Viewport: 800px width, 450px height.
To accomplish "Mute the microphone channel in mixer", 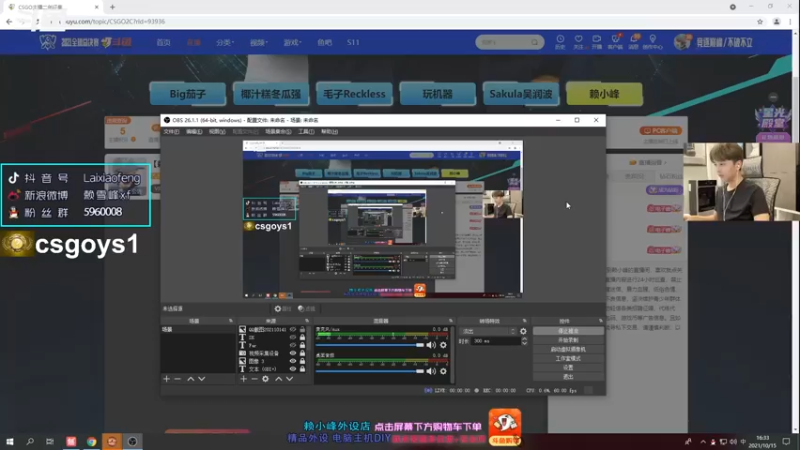I will click(431, 345).
